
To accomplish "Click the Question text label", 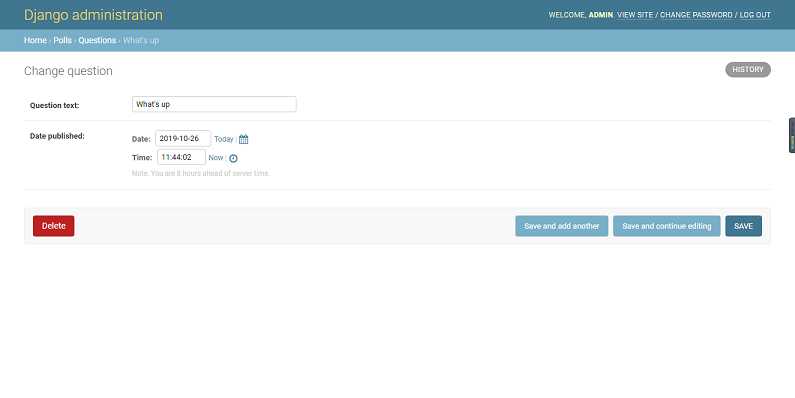I will pos(54,105).
